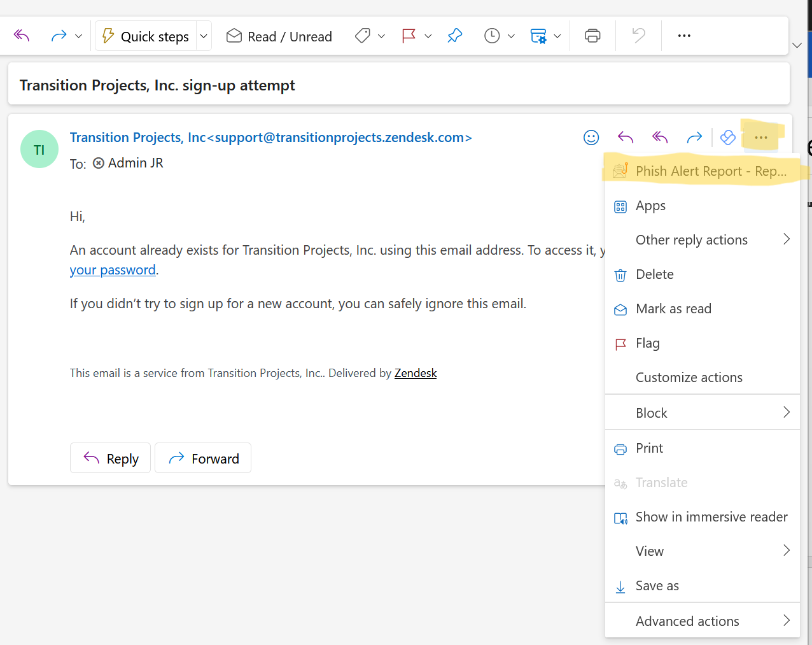Add a reaction with the smiley icon

pyautogui.click(x=591, y=137)
